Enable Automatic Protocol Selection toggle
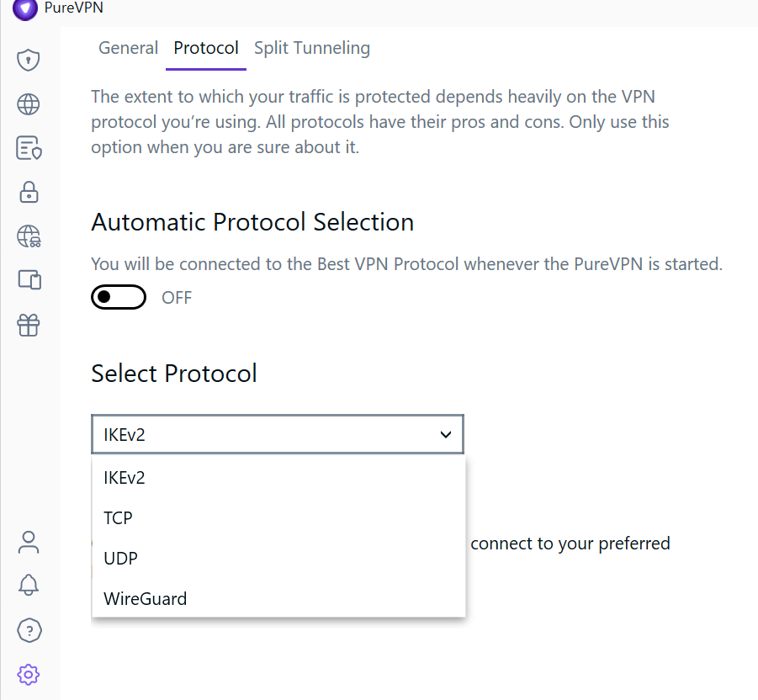The width and height of the screenshot is (758, 700). click(x=119, y=297)
